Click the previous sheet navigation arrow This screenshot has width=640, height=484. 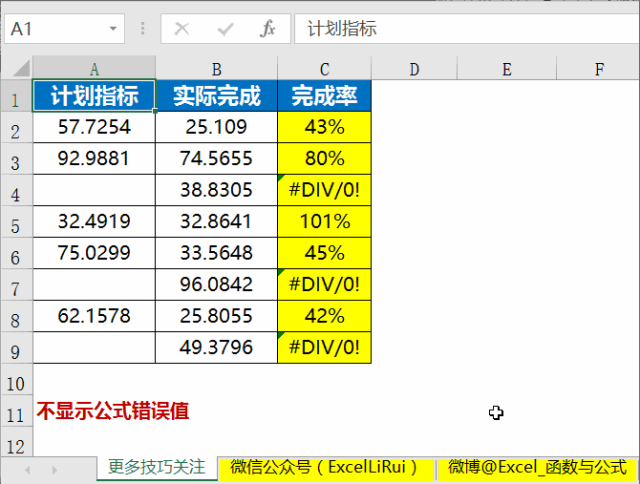27,470
